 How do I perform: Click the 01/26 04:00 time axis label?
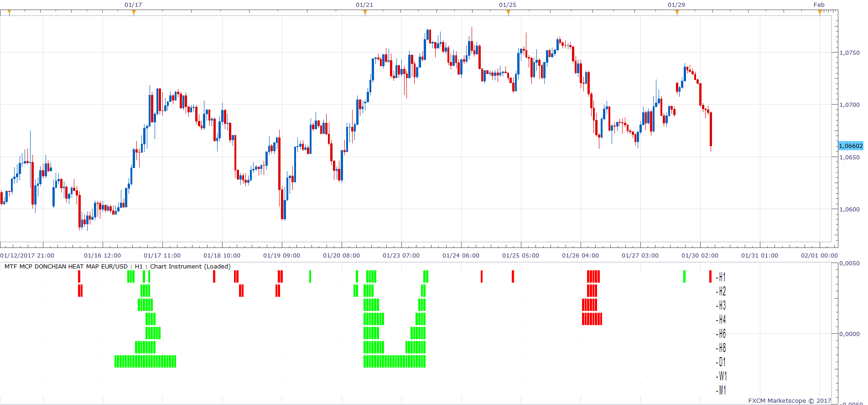point(581,256)
